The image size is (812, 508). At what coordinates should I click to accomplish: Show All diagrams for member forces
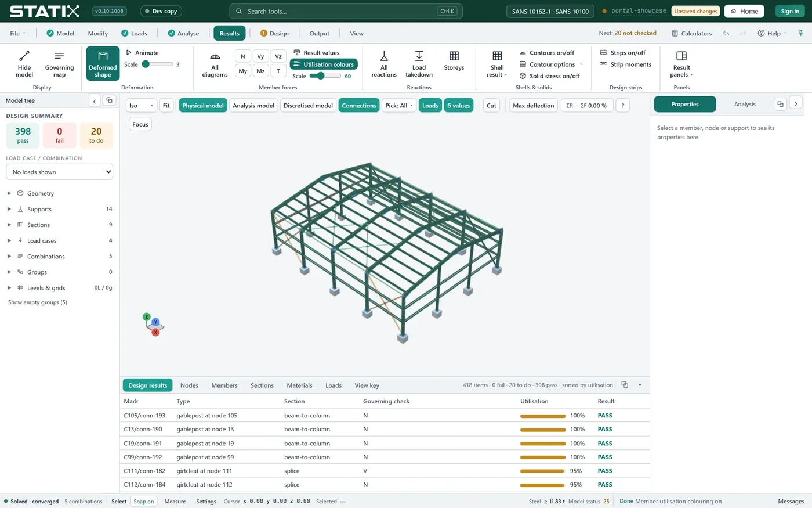pyautogui.click(x=215, y=63)
